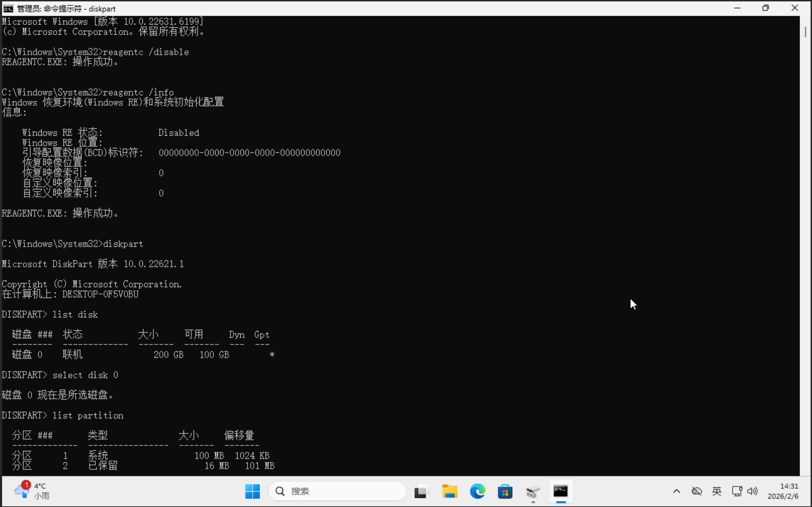The height and width of the screenshot is (507, 812).
Task: Toggle the input language indicator 英
Action: 717,491
